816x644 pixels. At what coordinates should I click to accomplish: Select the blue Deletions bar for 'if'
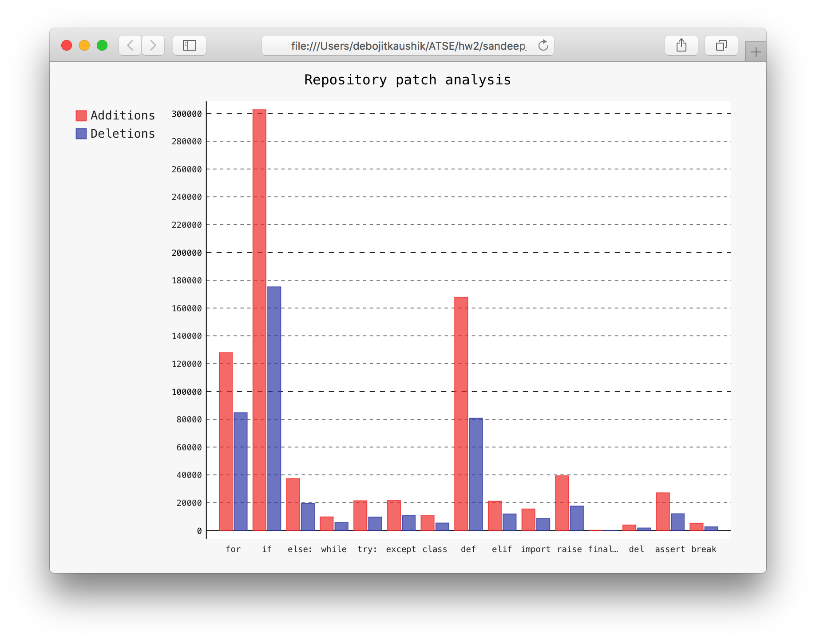(x=274, y=409)
